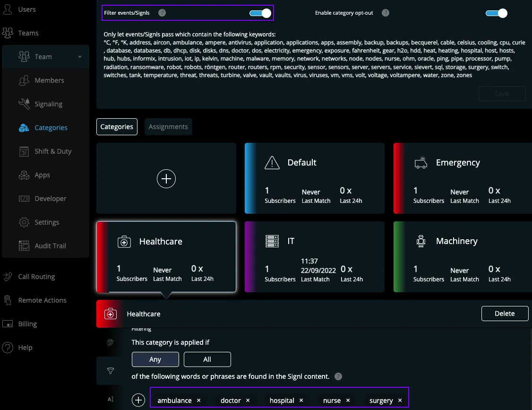Viewport: 532px width, 410px height.
Task: Toggle the Enable category opt-out switch
Action: click(x=497, y=13)
